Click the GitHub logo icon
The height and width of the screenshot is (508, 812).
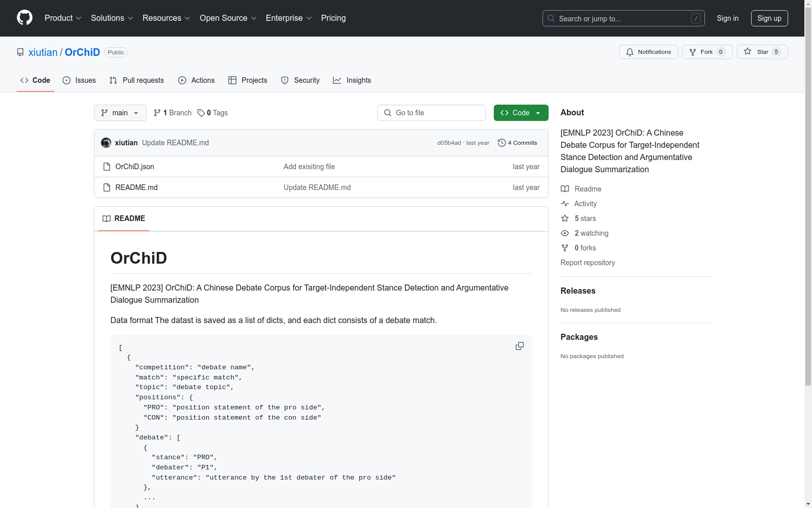coord(24,18)
